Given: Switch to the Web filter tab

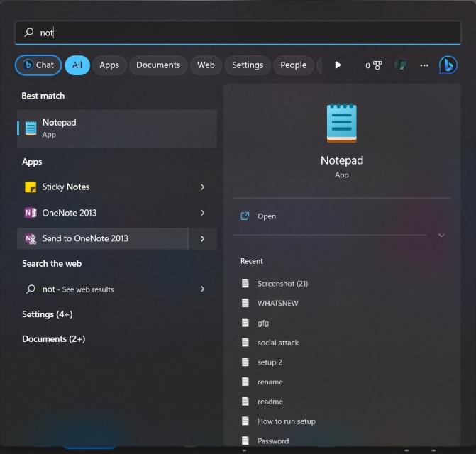Looking at the screenshot, I should [206, 65].
